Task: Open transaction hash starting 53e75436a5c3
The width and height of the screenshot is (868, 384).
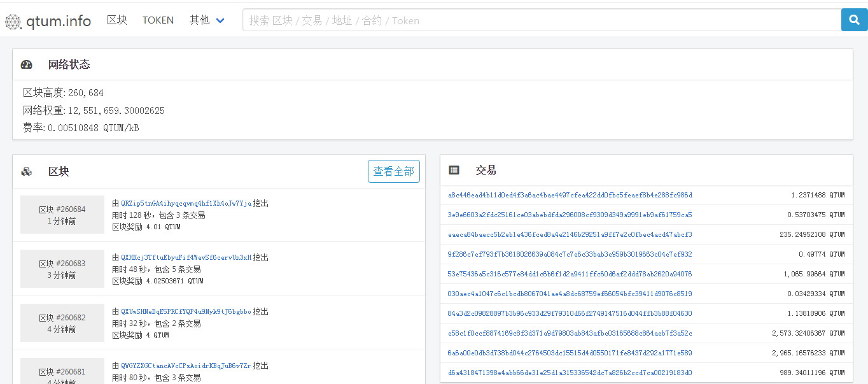Action: tap(570, 274)
